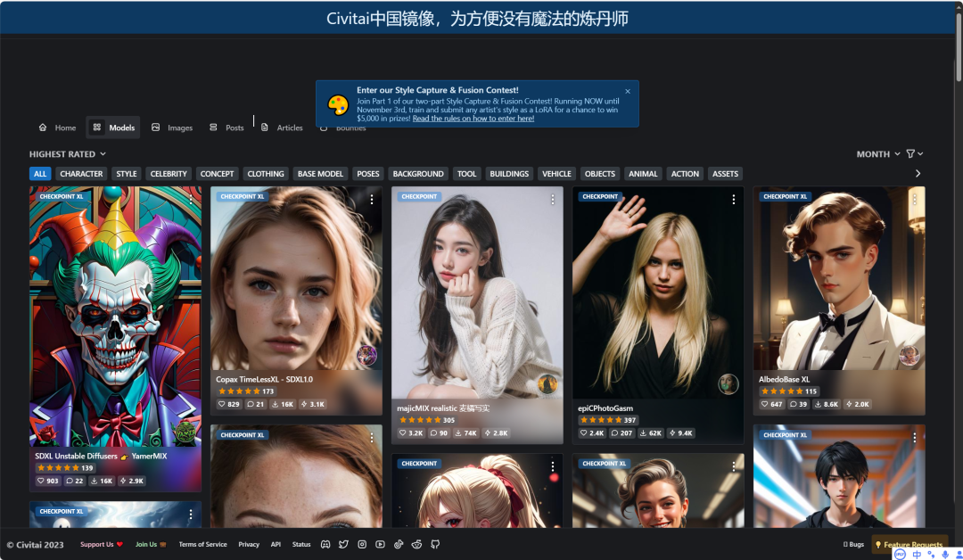Filter by TOOL category

coord(466,174)
